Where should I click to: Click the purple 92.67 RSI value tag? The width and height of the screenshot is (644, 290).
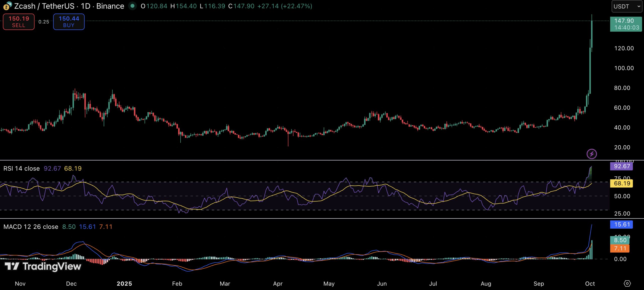(x=621, y=166)
